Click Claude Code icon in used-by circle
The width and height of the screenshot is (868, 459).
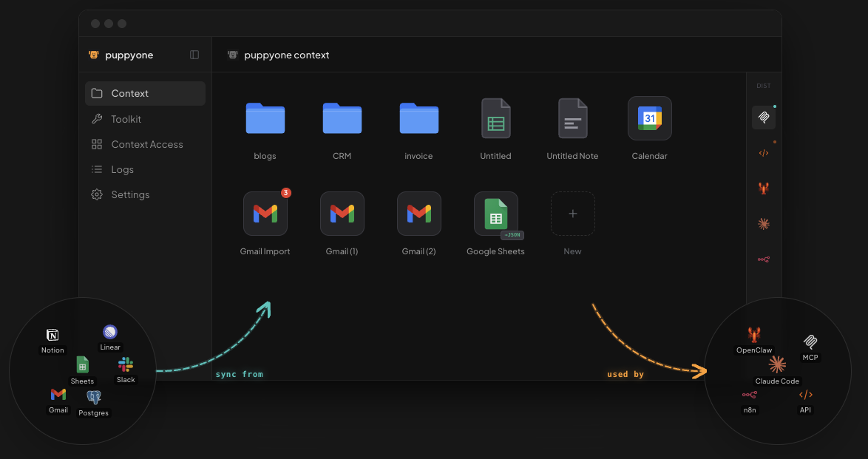coord(777,365)
